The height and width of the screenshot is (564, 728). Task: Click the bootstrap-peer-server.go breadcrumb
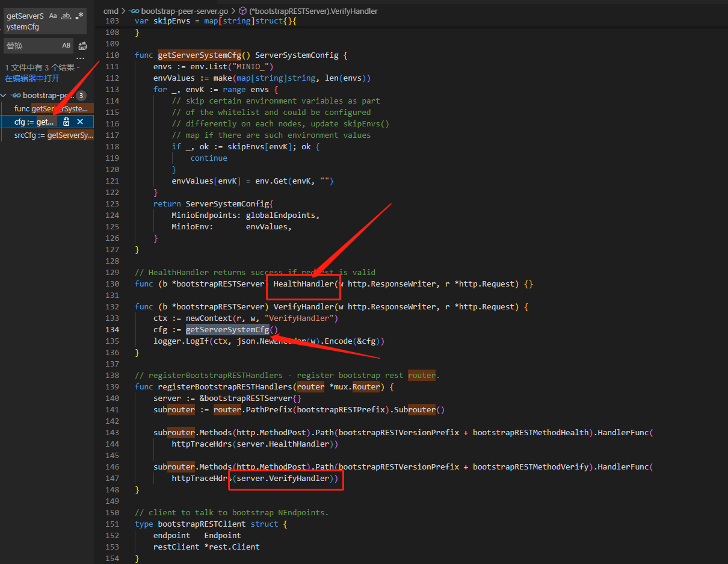point(184,11)
